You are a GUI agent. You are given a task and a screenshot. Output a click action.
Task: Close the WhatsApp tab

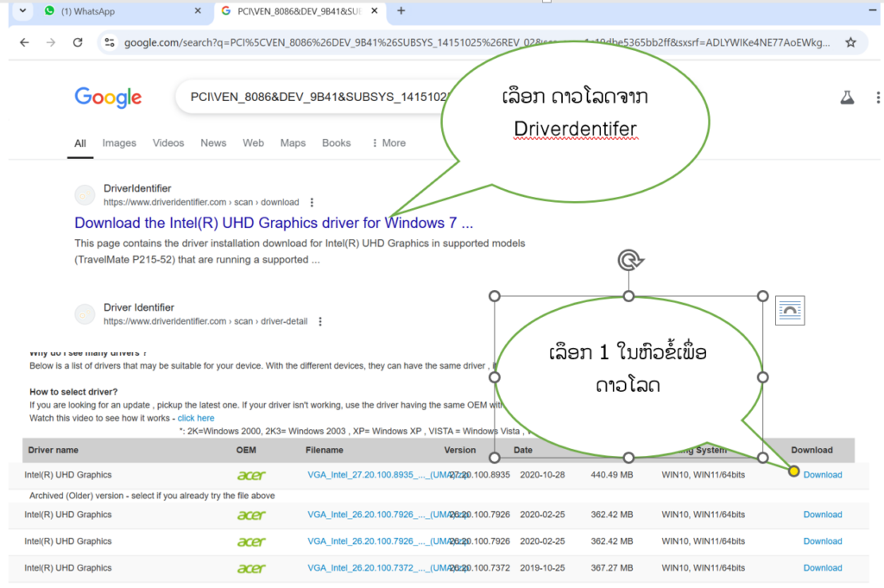(x=198, y=11)
